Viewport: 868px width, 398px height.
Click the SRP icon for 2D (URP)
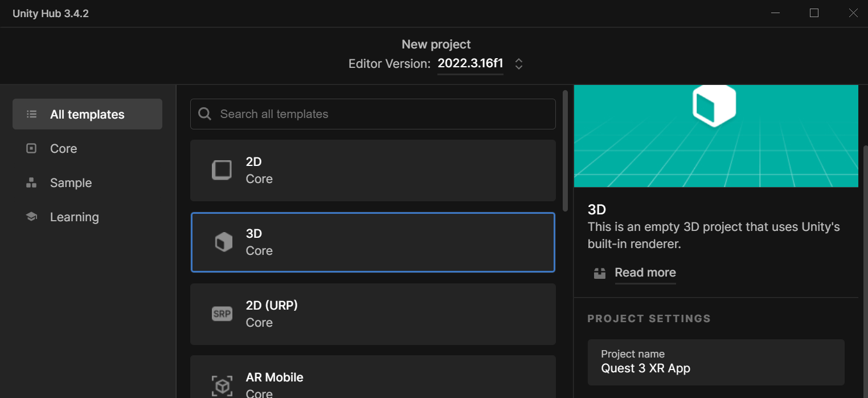point(222,314)
